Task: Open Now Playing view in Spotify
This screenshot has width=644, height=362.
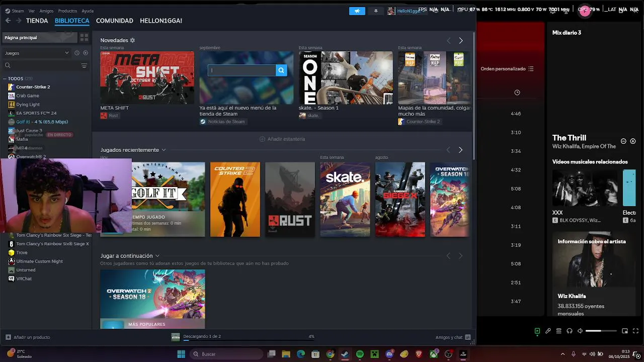Action: click(537, 331)
